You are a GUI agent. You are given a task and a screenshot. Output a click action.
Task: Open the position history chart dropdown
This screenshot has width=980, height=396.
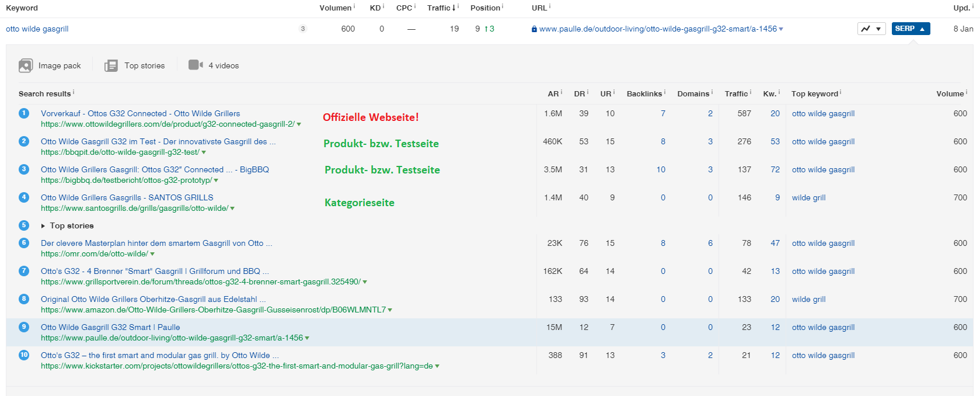871,29
